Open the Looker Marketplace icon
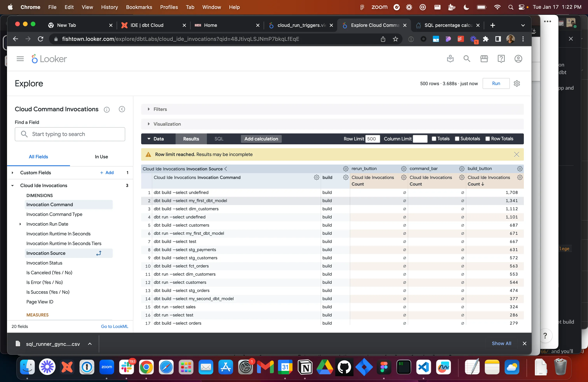The height and width of the screenshot is (382, 588). coord(484,59)
